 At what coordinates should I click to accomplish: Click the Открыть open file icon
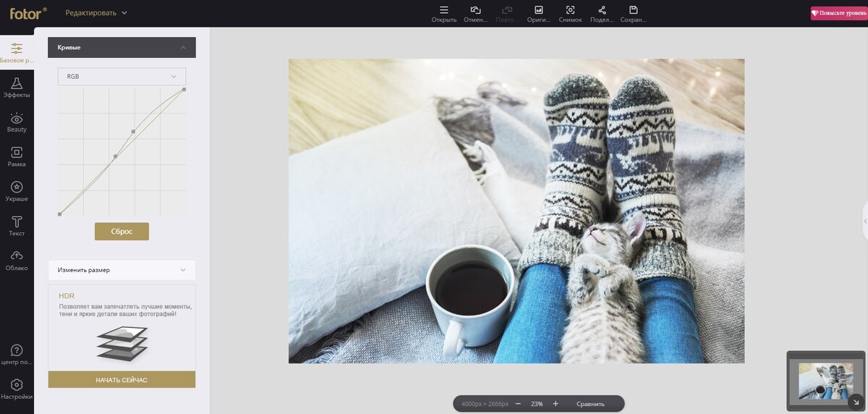click(444, 14)
